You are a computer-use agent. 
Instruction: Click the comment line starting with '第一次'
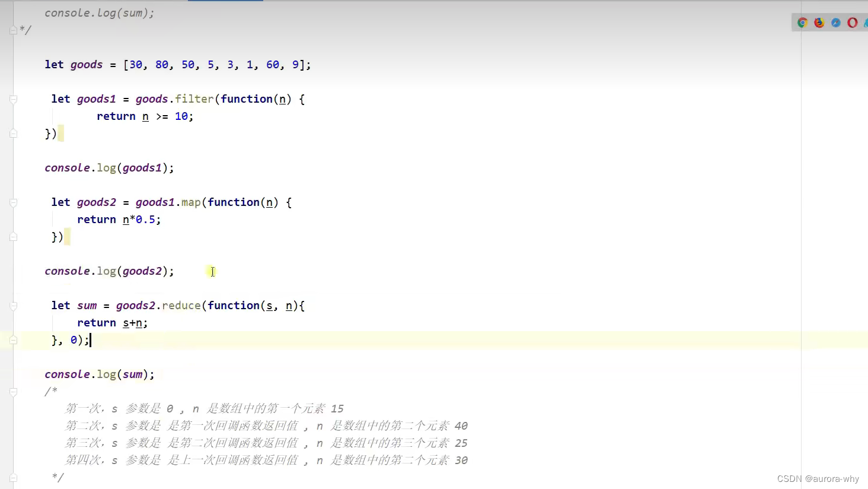click(x=205, y=409)
